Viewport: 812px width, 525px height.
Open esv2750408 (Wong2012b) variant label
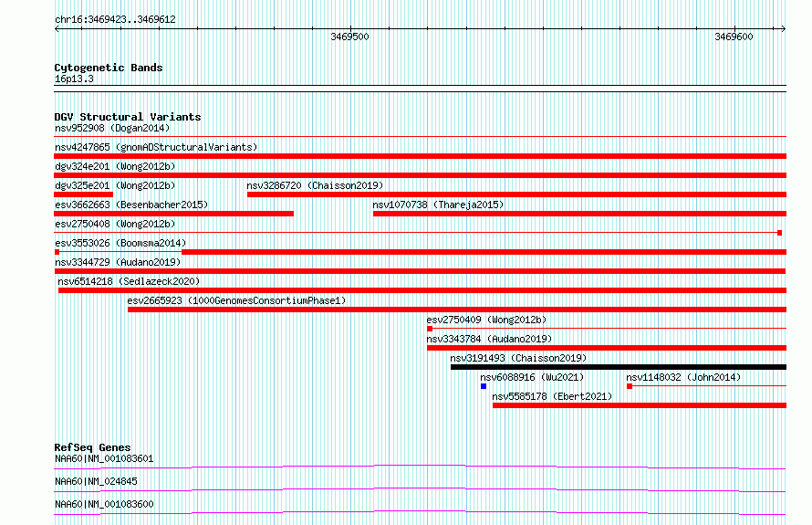pos(115,224)
